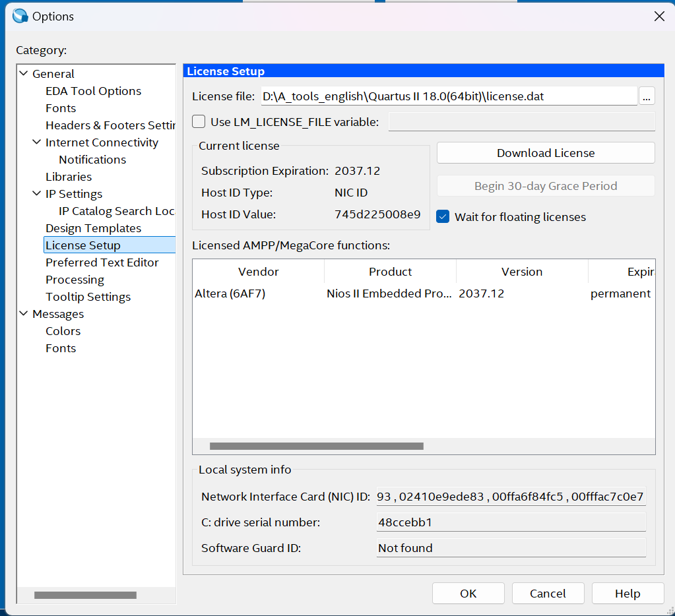Screen dimensions: 675x616
Task: Click the C: drive serial number field
Action: [x=511, y=522]
